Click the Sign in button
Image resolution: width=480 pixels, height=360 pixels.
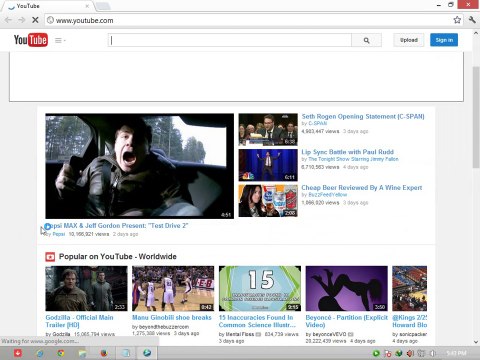(444, 40)
